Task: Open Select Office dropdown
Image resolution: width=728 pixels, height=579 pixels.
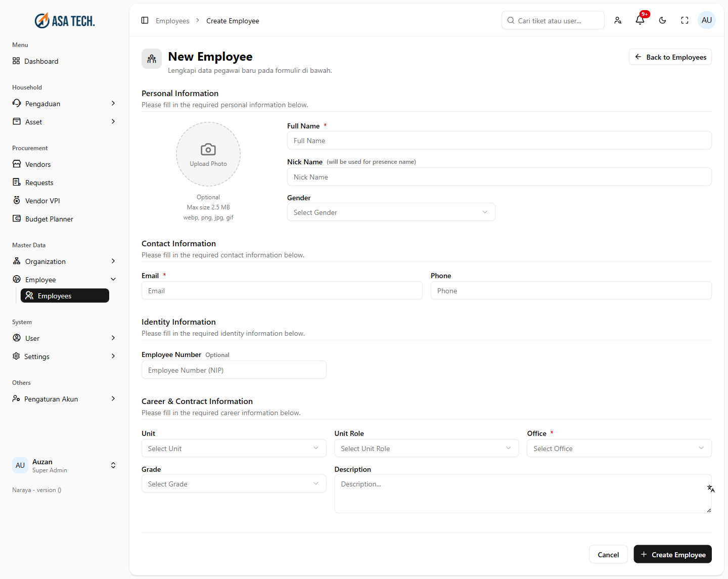Action: click(x=619, y=449)
